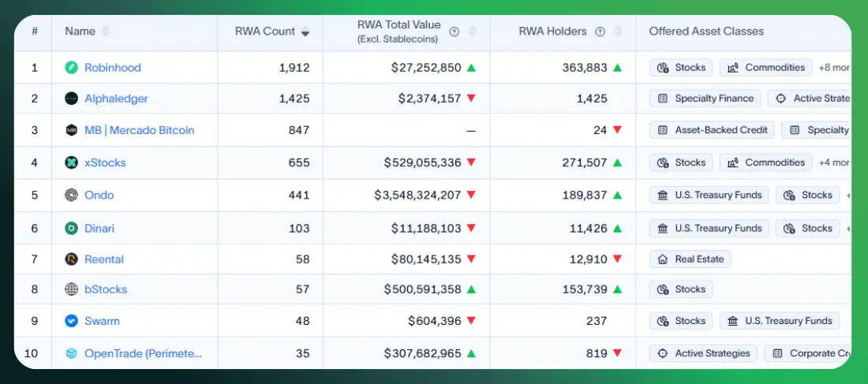
Task: Click the 1,912 RWA count
Action: point(294,68)
